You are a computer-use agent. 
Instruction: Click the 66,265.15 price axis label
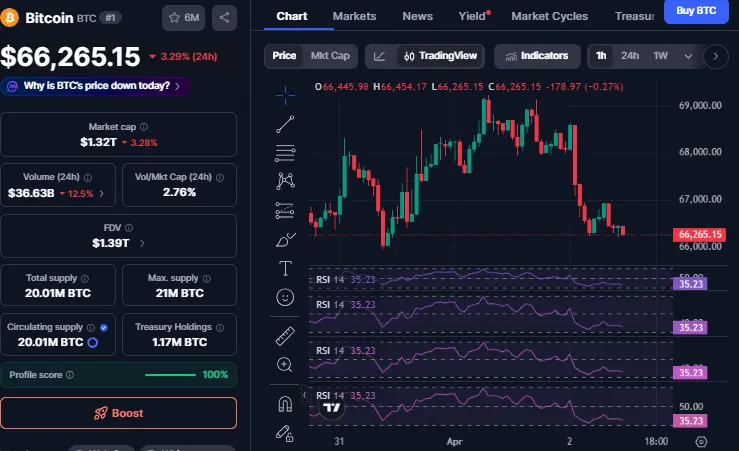coord(700,234)
